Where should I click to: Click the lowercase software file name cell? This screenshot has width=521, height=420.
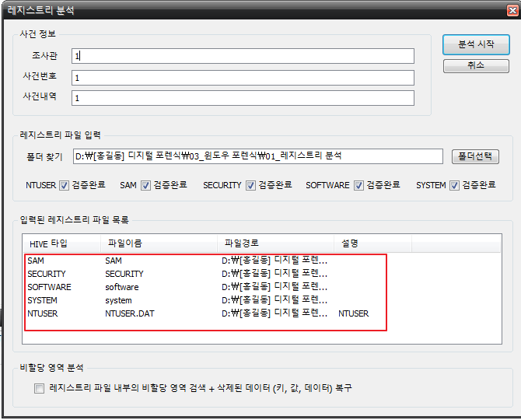coord(122,288)
